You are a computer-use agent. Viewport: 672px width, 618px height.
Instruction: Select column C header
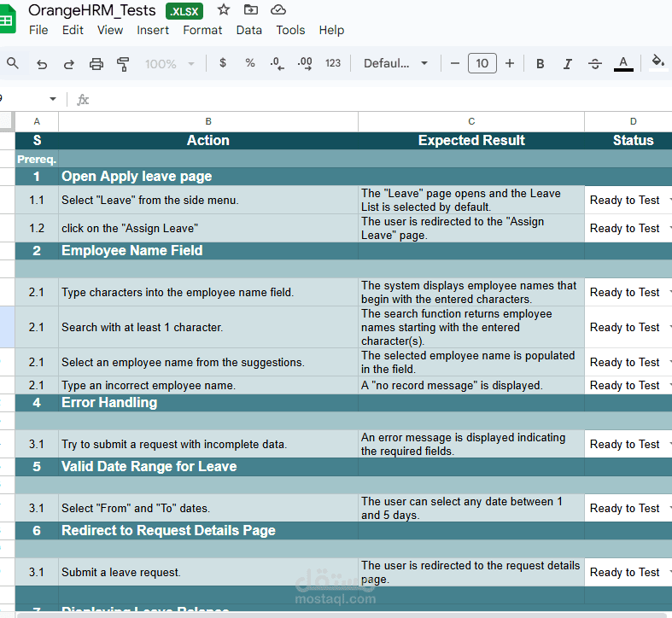pos(471,121)
